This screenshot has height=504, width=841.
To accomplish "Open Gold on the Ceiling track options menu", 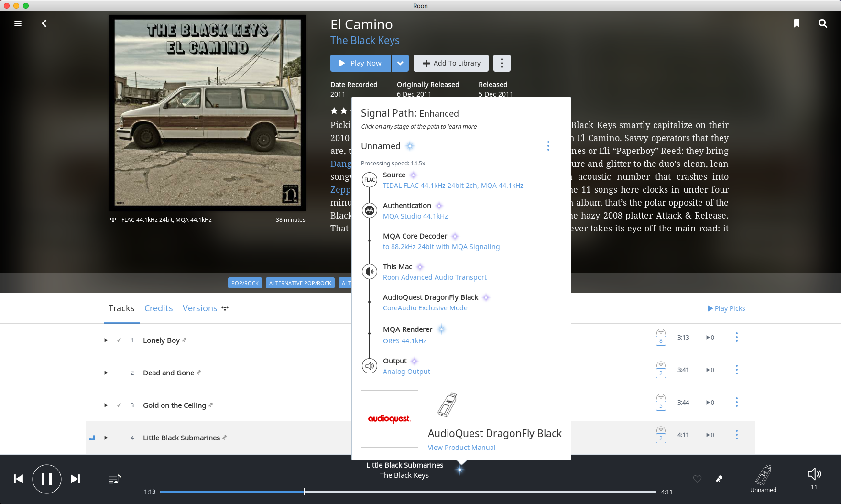I will (x=737, y=402).
